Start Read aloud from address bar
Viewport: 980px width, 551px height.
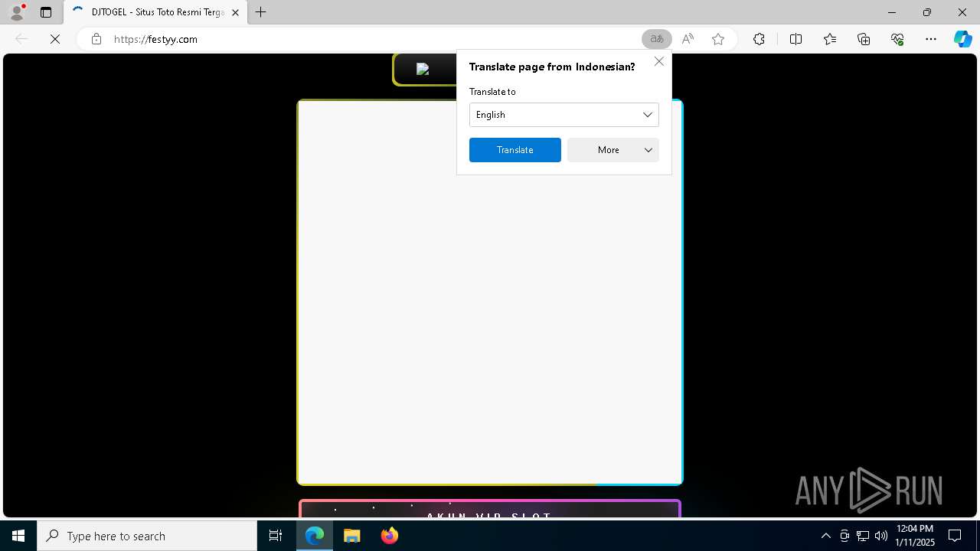688,39
